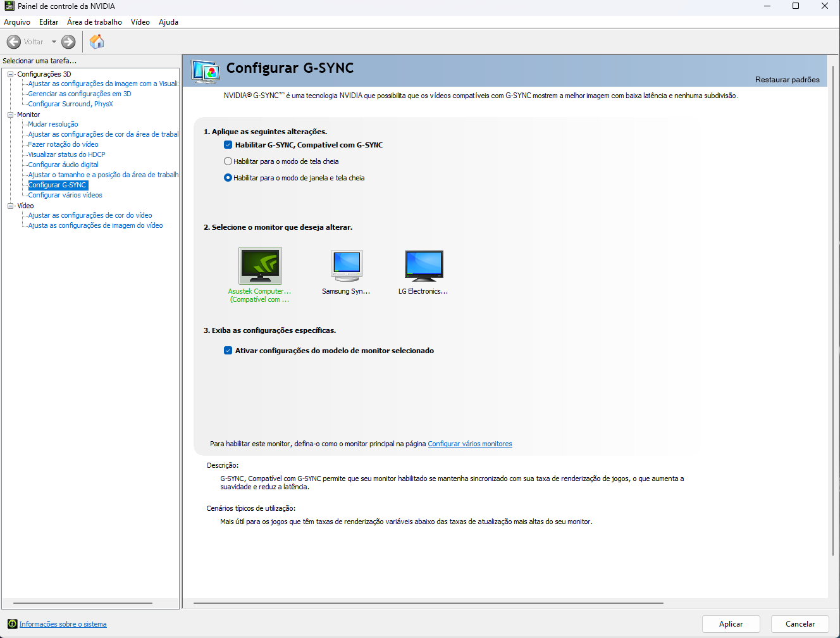Click Restaurar padrões
The width and height of the screenshot is (840, 638).
pos(787,80)
